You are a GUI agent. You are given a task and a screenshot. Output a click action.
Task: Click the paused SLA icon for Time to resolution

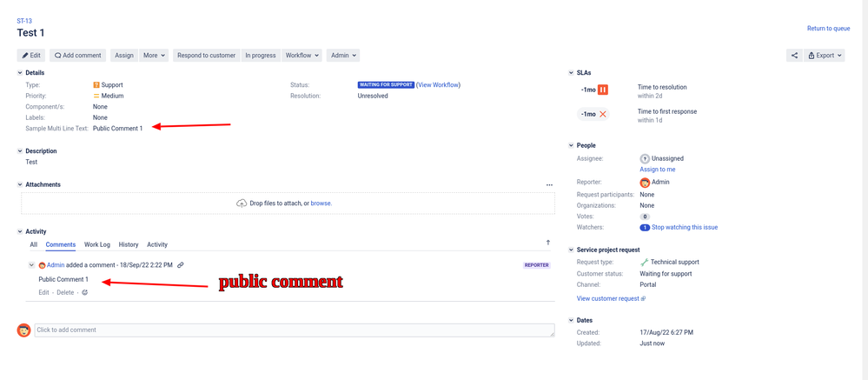(603, 90)
